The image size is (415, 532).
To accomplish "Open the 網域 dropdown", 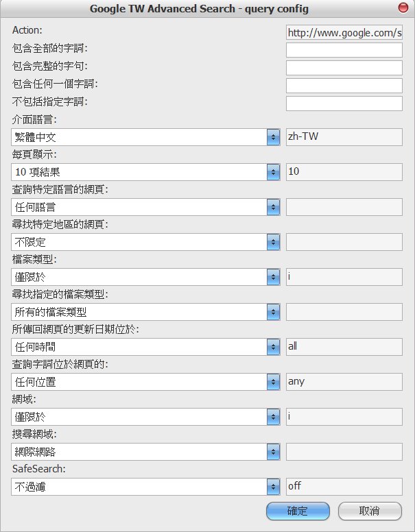I will coord(146,416).
